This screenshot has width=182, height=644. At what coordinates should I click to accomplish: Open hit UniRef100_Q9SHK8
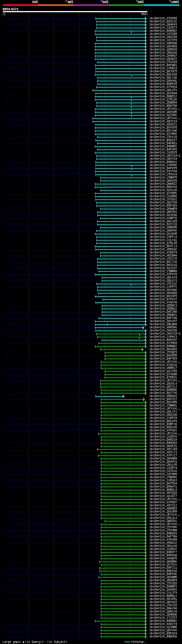click(x=163, y=47)
